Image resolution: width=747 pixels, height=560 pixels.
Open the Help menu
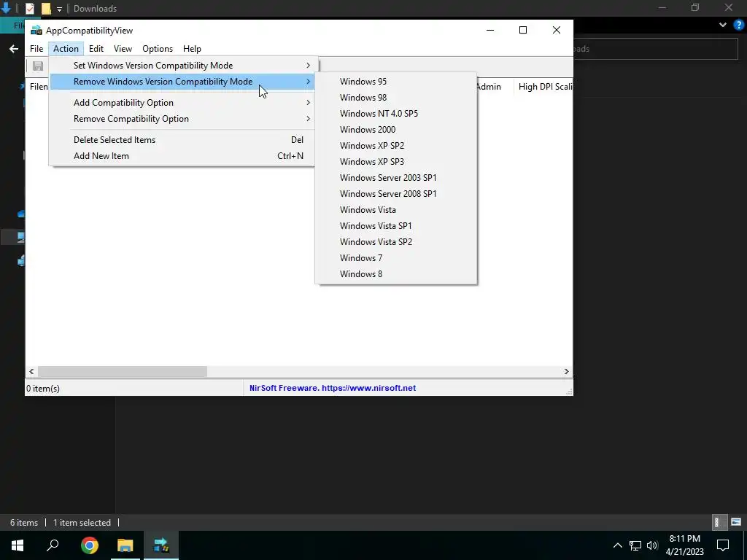point(192,49)
